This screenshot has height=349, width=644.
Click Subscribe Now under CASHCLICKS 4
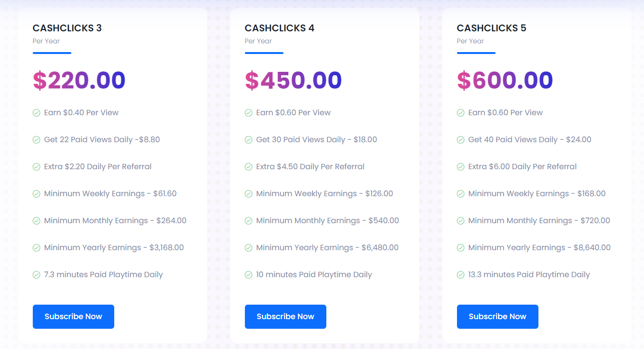coord(285,317)
